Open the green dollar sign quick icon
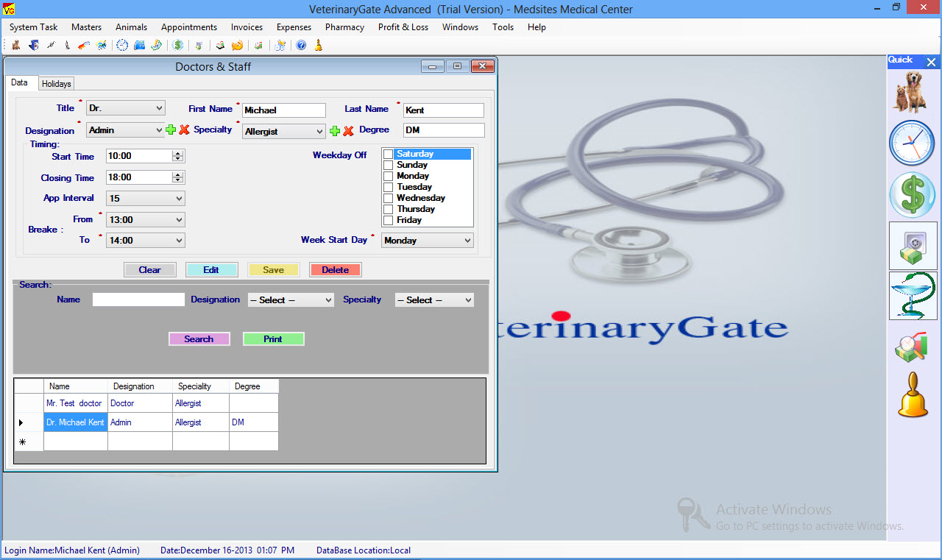 point(913,195)
